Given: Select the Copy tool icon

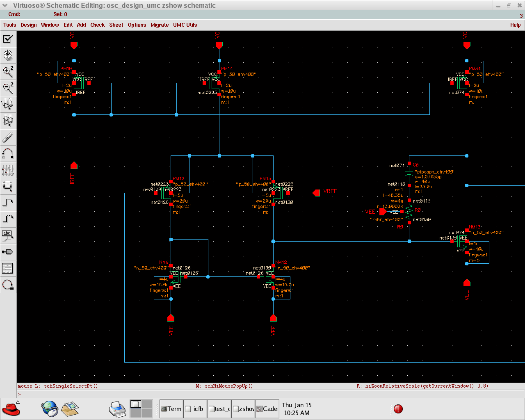Looking at the screenshot, I should click(x=8, y=121).
